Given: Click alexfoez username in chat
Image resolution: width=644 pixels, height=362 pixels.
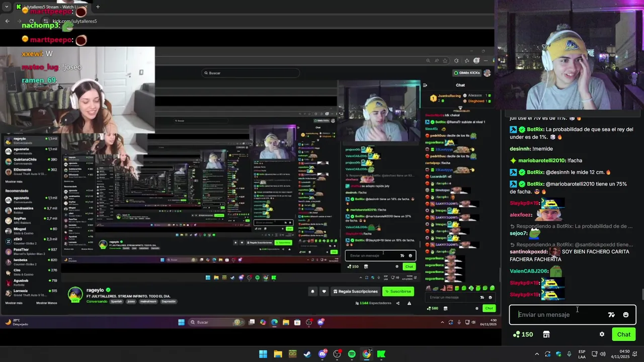Looking at the screenshot, I should point(521,215).
